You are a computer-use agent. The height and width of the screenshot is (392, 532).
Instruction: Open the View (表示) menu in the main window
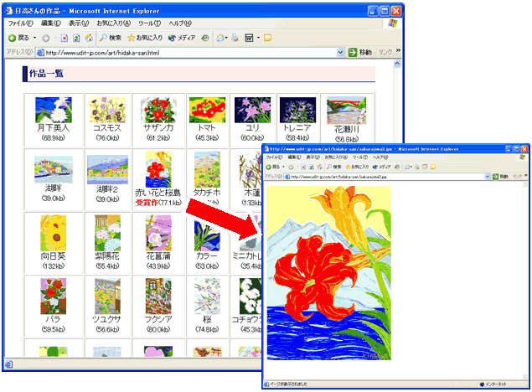79,23
